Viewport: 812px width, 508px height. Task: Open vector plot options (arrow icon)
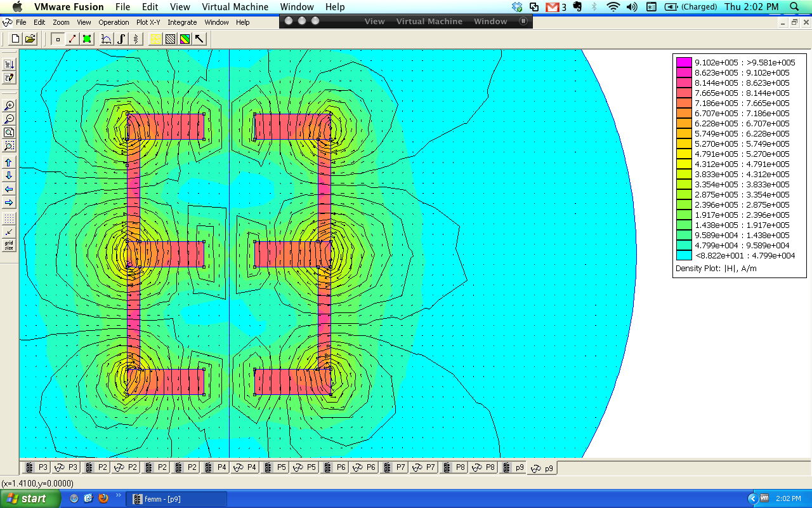(199, 39)
